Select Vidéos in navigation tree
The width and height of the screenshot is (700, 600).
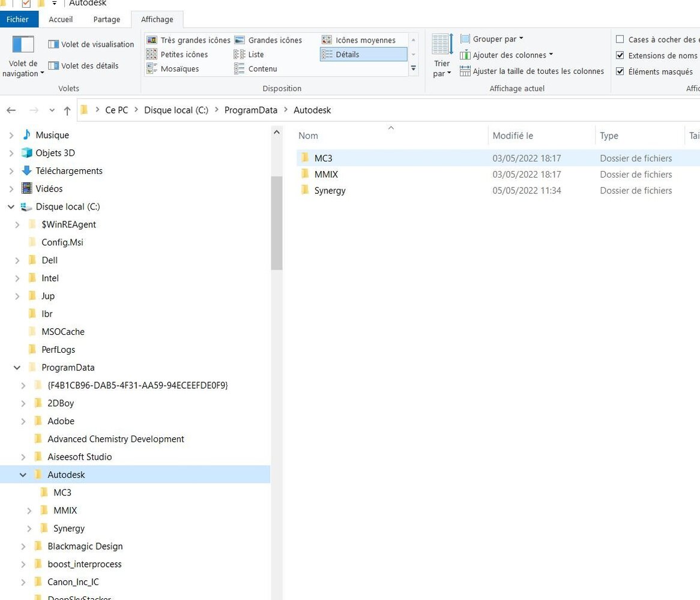[49, 188]
